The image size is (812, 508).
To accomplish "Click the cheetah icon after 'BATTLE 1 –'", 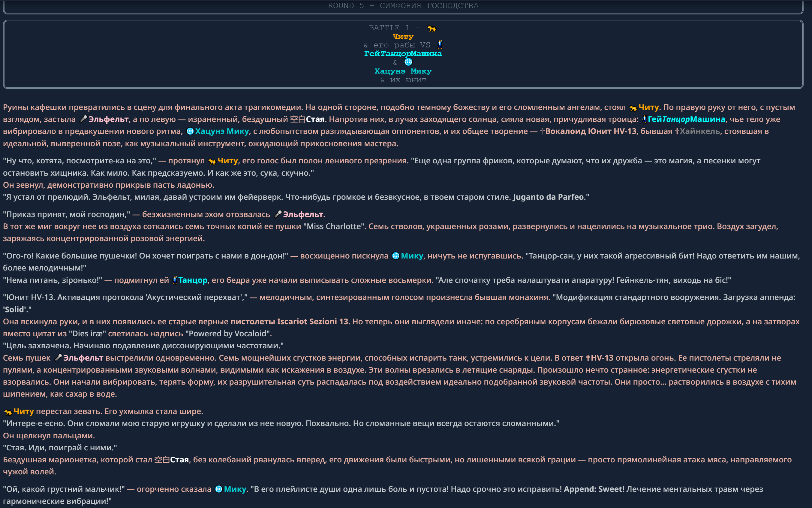I will (x=432, y=29).
